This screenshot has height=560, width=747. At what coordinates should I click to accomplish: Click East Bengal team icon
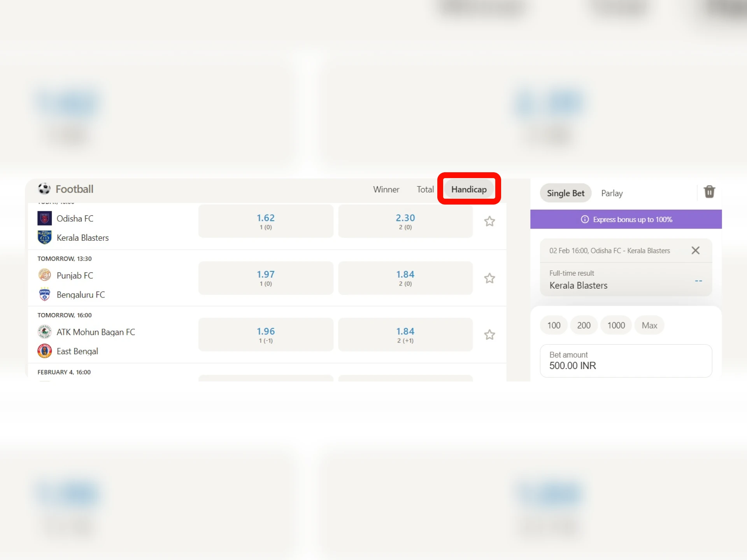coord(44,351)
